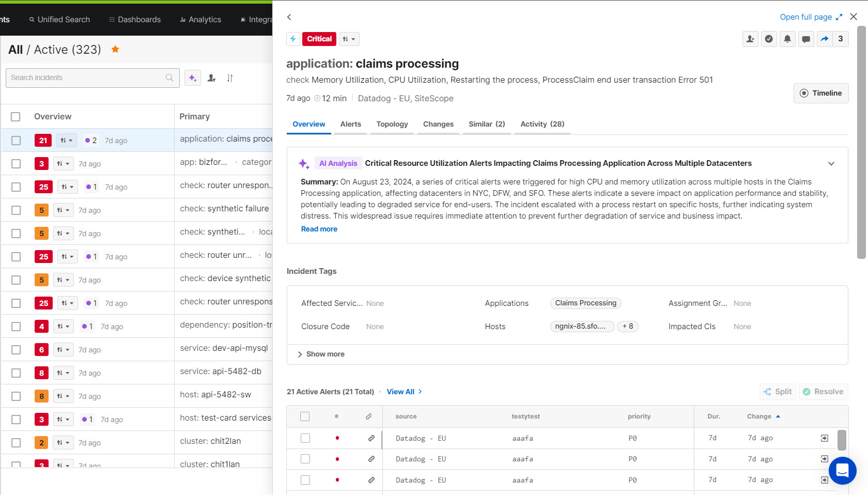
Task: Collapse the AI Analysis panel chevron
Action: tap(831, 163)
